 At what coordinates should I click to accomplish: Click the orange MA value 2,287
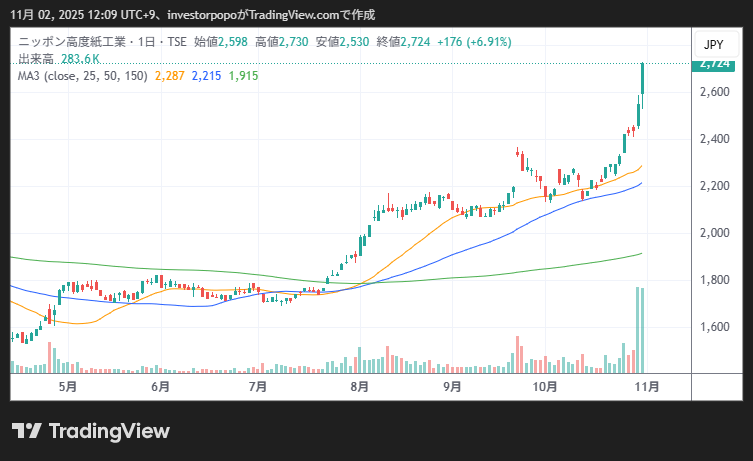(170, 76)
